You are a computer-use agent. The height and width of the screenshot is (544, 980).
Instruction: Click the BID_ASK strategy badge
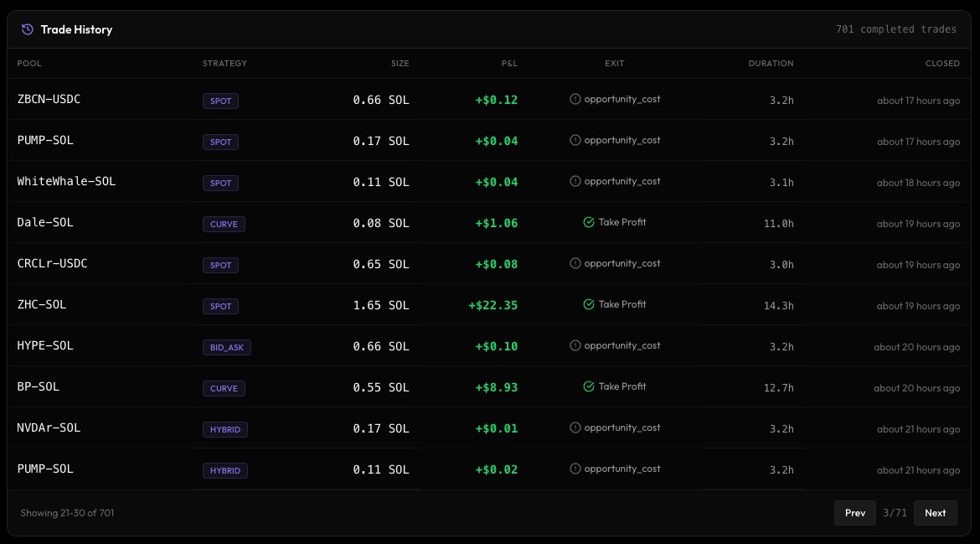click(x=227, y=347)
